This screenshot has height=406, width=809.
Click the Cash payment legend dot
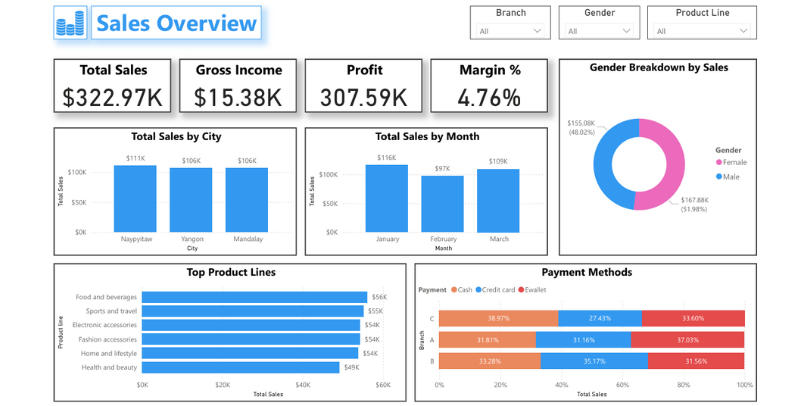point(453,290)
